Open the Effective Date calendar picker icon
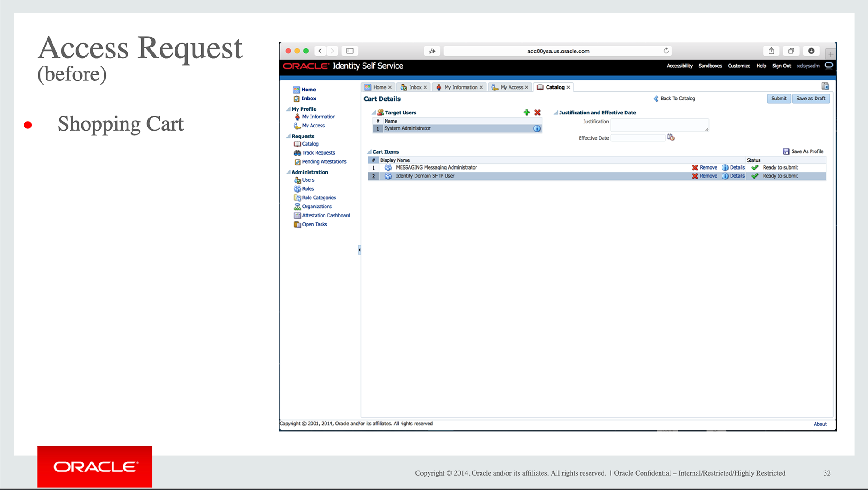The image size is (868, 490). 671,137
